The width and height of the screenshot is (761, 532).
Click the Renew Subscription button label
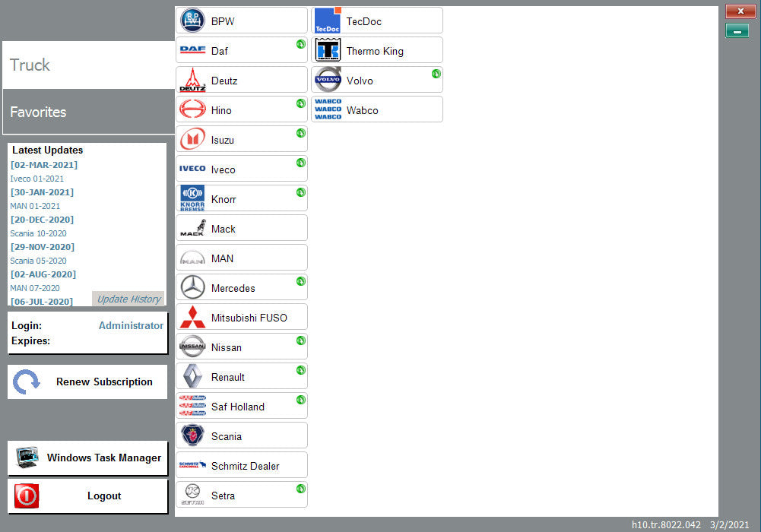point(104,382)
